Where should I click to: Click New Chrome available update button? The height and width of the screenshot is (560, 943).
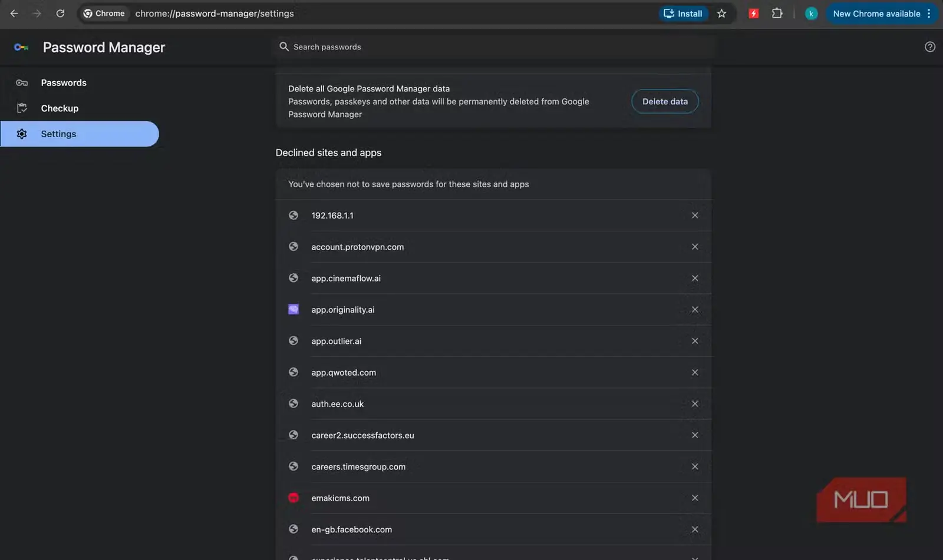pos(882,14)
